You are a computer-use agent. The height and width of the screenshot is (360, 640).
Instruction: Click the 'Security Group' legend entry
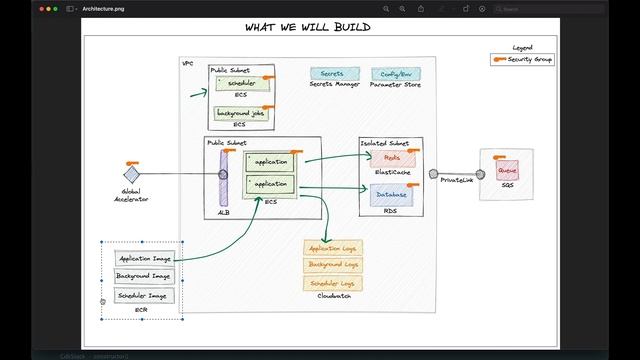[x=522, y=60]
